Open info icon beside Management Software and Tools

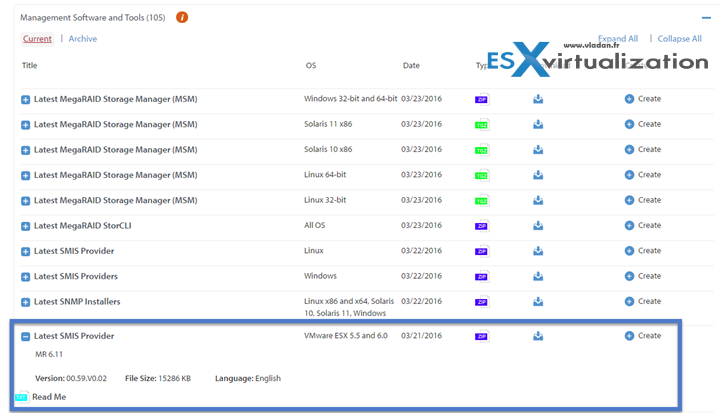coord(182,17)
